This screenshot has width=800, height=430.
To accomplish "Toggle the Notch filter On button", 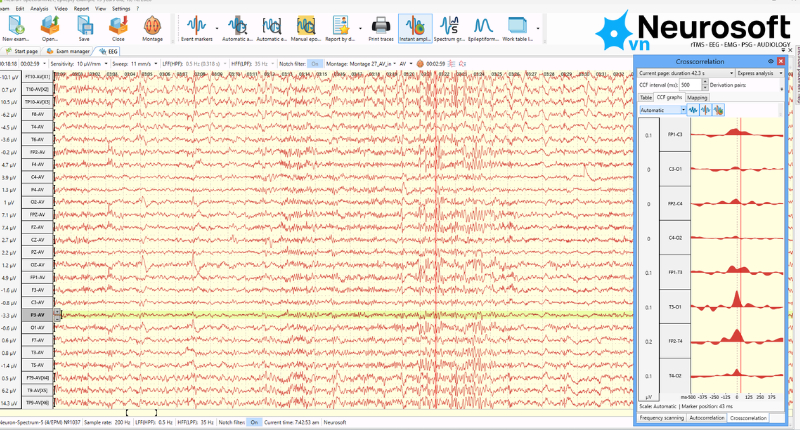I will (315, 63).
